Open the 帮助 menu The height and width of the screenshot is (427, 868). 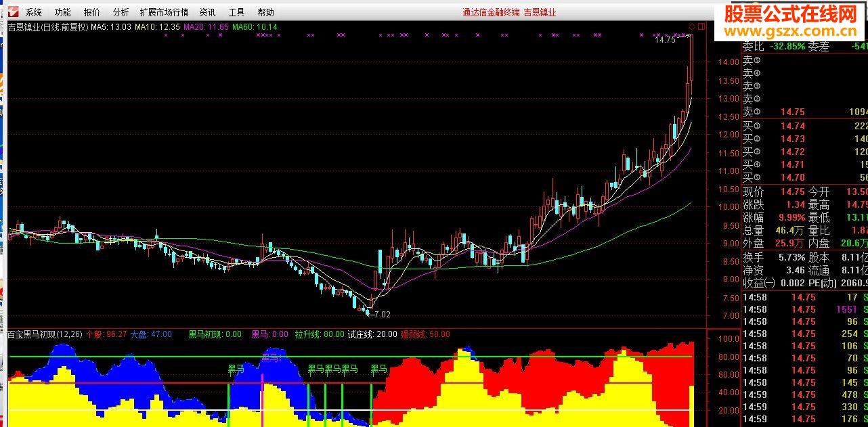(265, 12)
